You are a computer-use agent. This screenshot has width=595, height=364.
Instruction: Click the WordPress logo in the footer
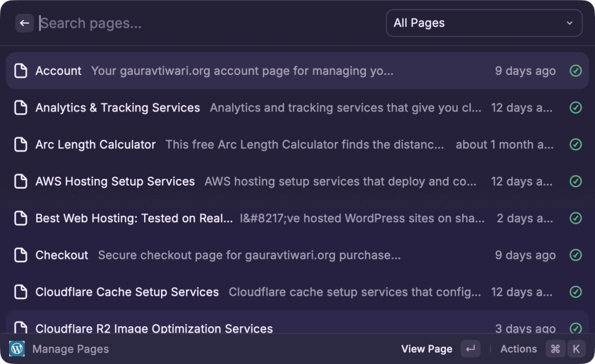[x=16, y=348]
